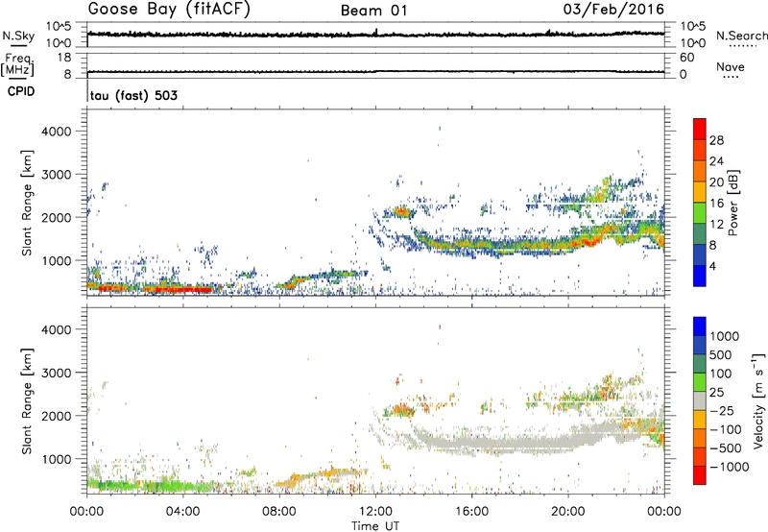Click the '18' frequency axis tick
768x532 pixels.
tap(64, 58)
